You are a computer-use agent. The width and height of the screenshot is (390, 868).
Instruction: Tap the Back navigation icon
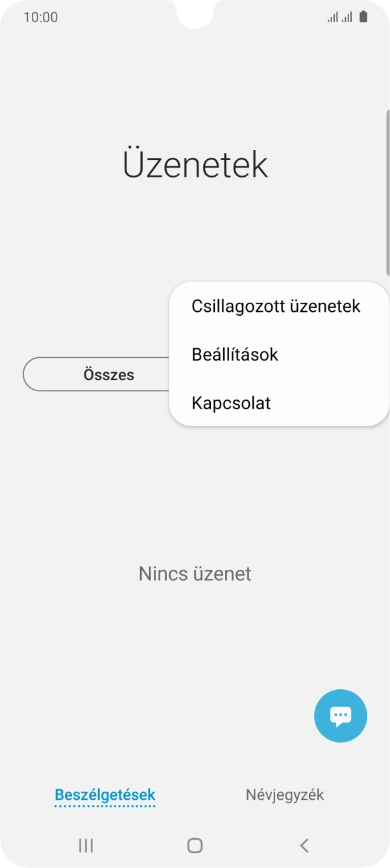pos(304,845)
